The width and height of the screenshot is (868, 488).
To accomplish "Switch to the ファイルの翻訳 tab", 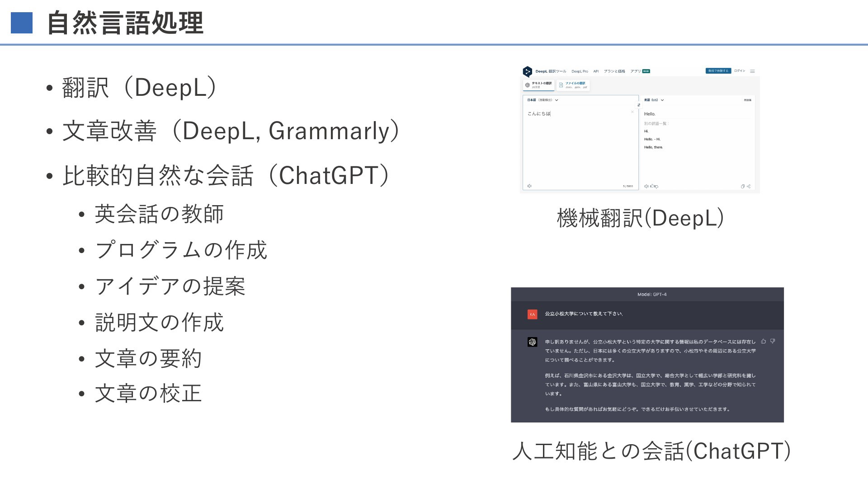I will click(573, 85).
